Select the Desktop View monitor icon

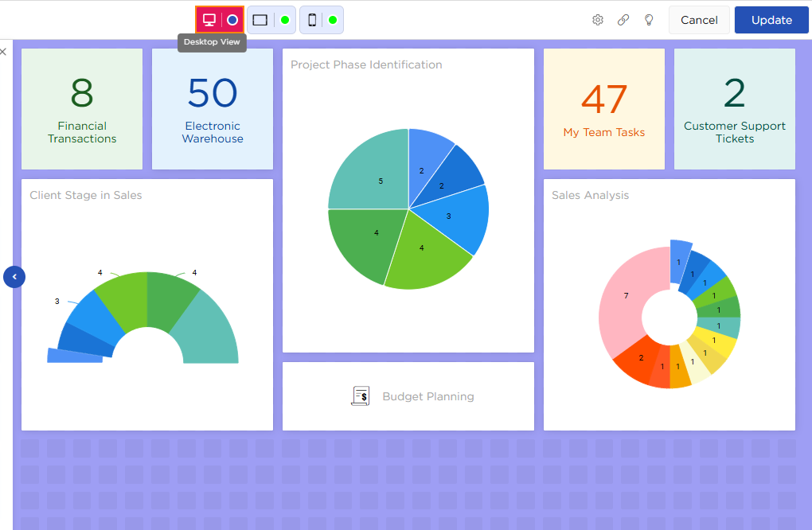(209, 20)
